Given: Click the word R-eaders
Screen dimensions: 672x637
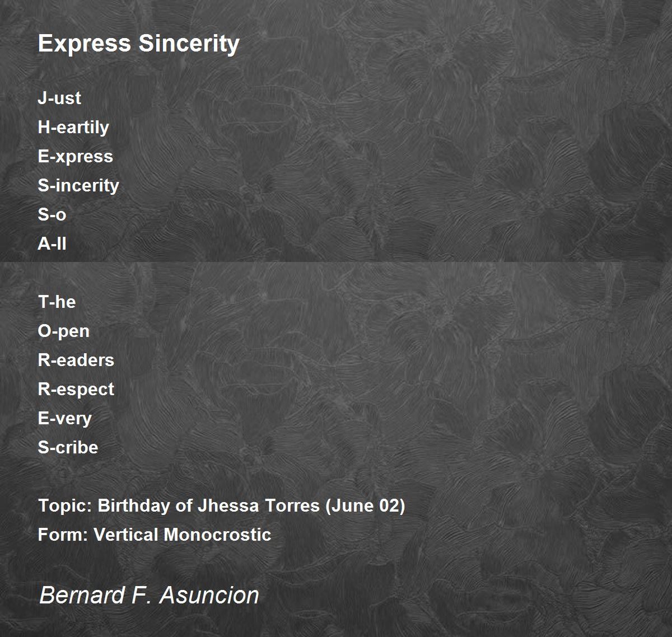Looking at the screenshot, I should click(76, 360).
